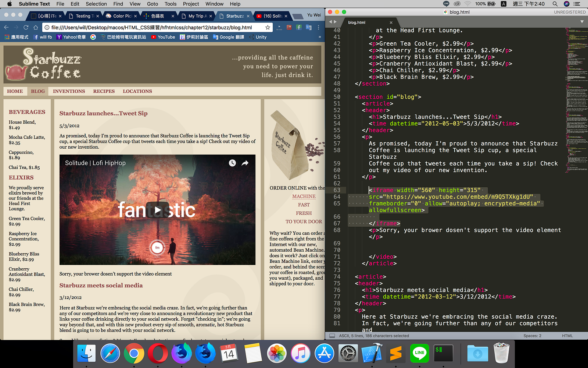
Task: Toggle Sublime Text side panel switcher in status bar
Action: click(332, 336)
